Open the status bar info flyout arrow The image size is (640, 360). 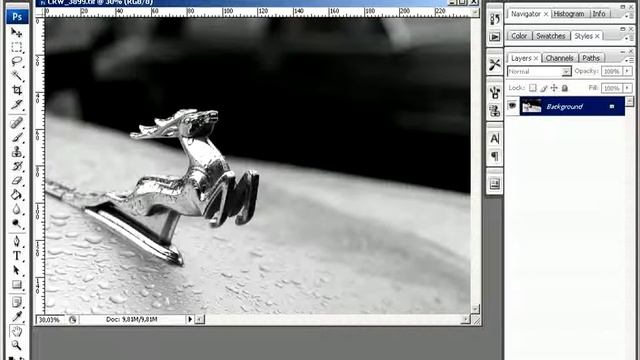(190, 319)
